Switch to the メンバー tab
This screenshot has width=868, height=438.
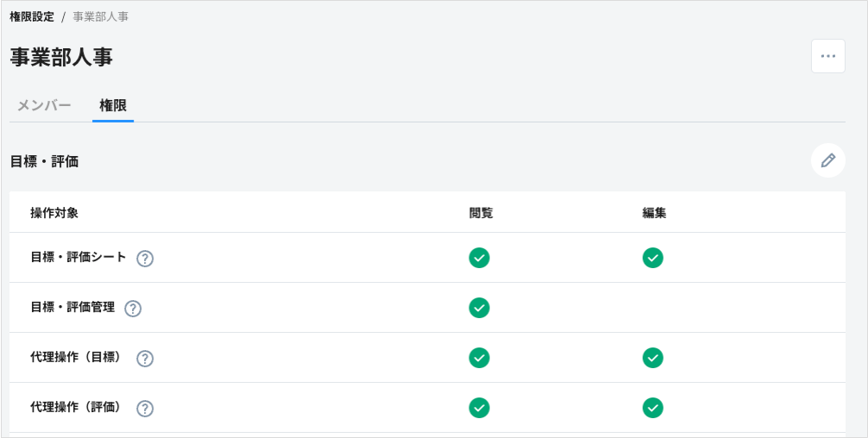44,105
